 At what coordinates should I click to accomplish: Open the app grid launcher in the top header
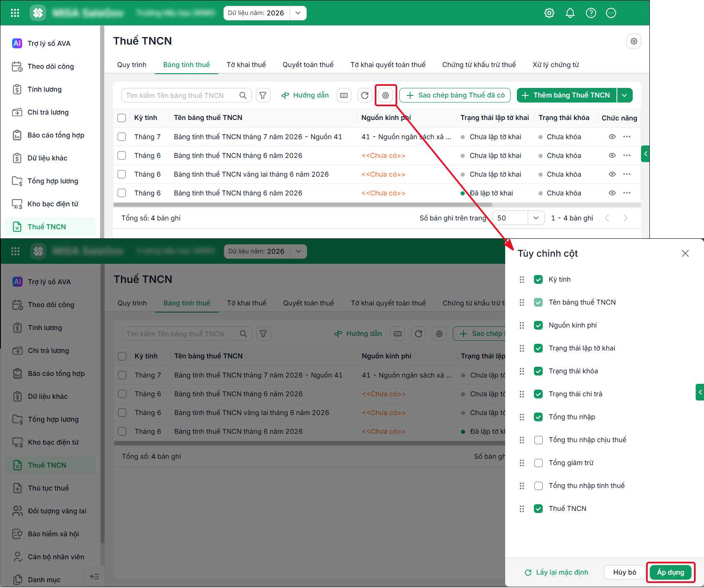click(15, 13)
